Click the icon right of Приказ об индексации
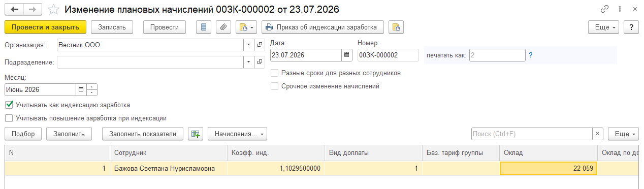 pyautogui.click(x=396, y=27)
